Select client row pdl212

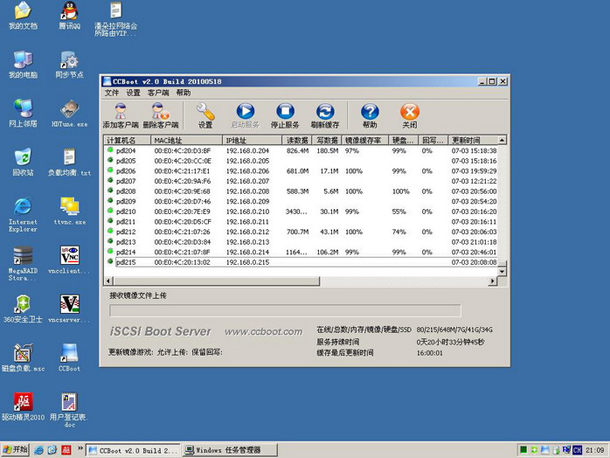(301, 232)
